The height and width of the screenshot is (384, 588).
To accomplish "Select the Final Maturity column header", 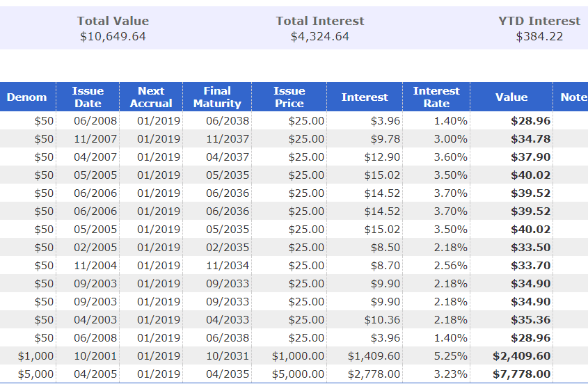I will [217, 97].
